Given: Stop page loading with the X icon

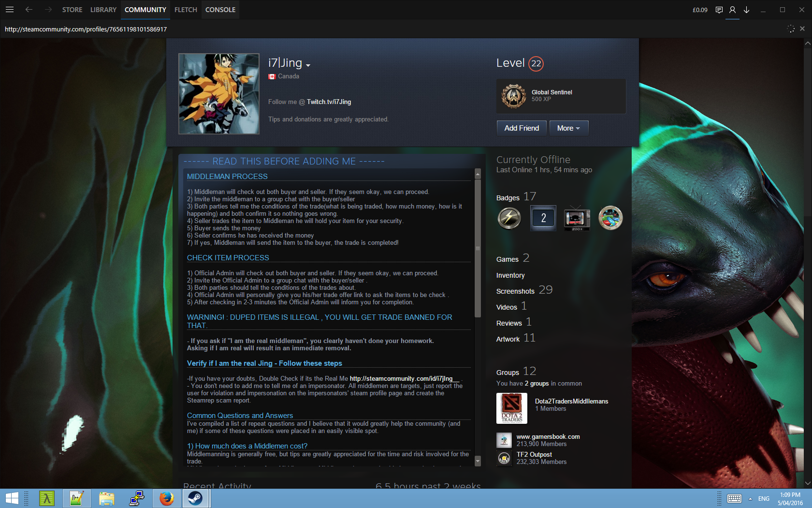Looking at the screenshot, I should pos(802,29).
